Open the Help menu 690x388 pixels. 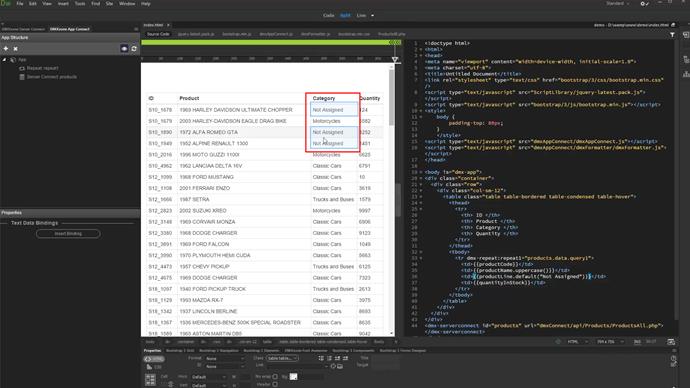pos(146,4)
